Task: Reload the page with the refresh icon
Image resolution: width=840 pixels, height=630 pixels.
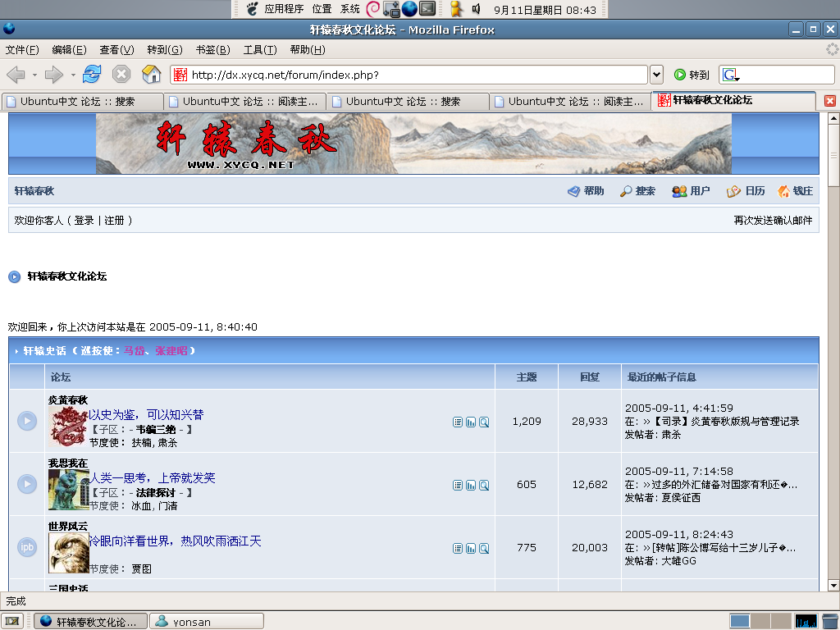Action: [x=92, y=74]
